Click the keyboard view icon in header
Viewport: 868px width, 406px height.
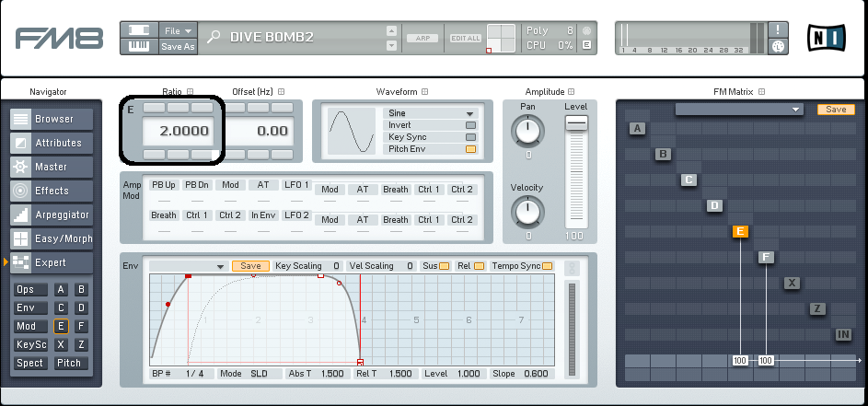tap(139, 46)
